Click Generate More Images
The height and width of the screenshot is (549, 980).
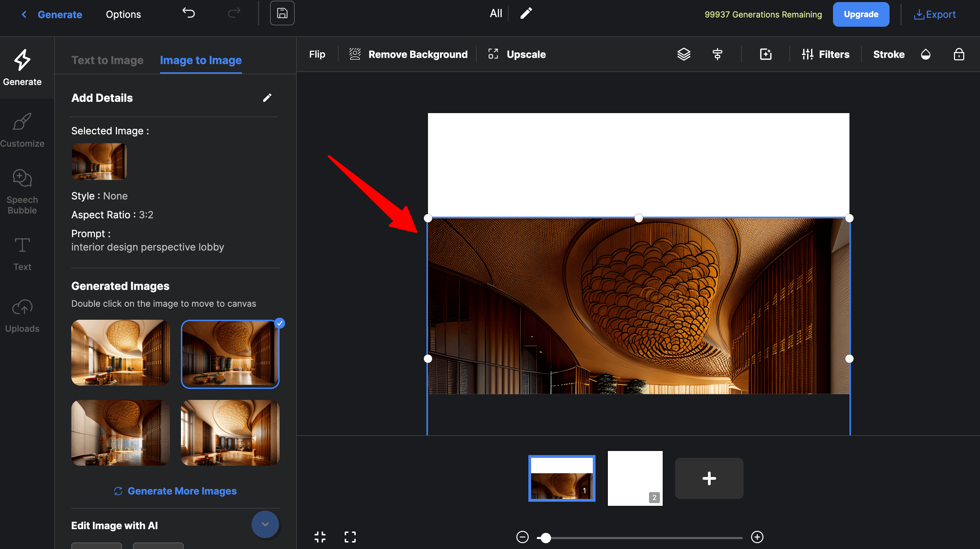point(175,491)
